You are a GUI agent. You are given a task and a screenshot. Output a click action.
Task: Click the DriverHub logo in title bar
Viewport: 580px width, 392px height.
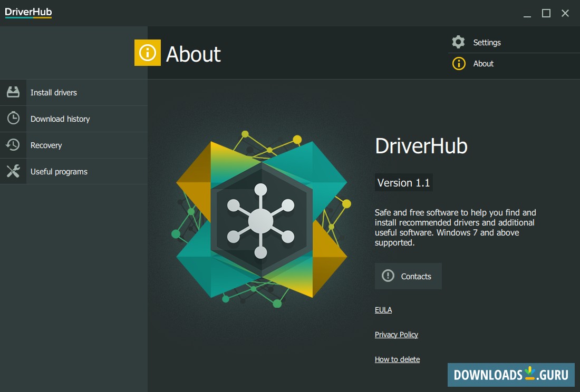(x=28, y=12)
